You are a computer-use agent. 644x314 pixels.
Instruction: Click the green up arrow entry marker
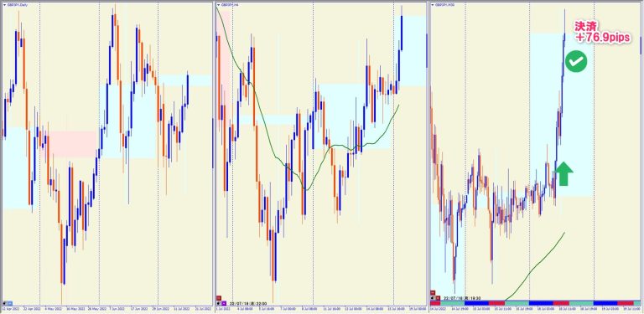(x=563, y=173)
